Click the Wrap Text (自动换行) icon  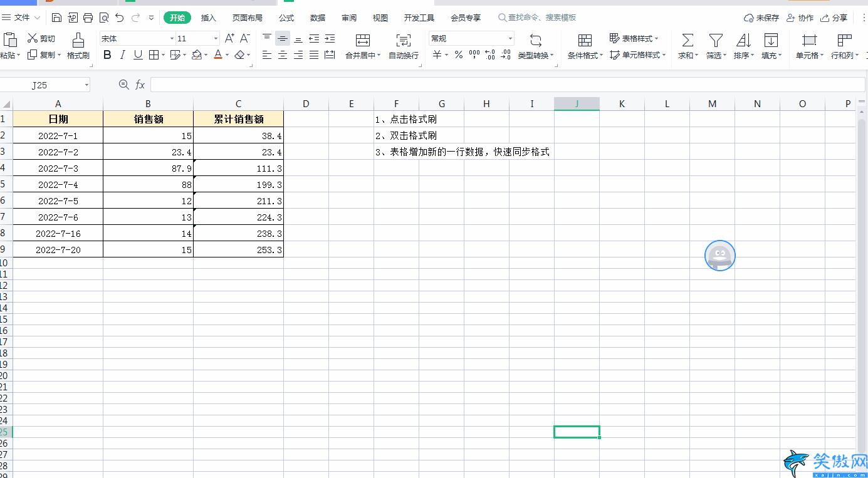coord(404,41)
